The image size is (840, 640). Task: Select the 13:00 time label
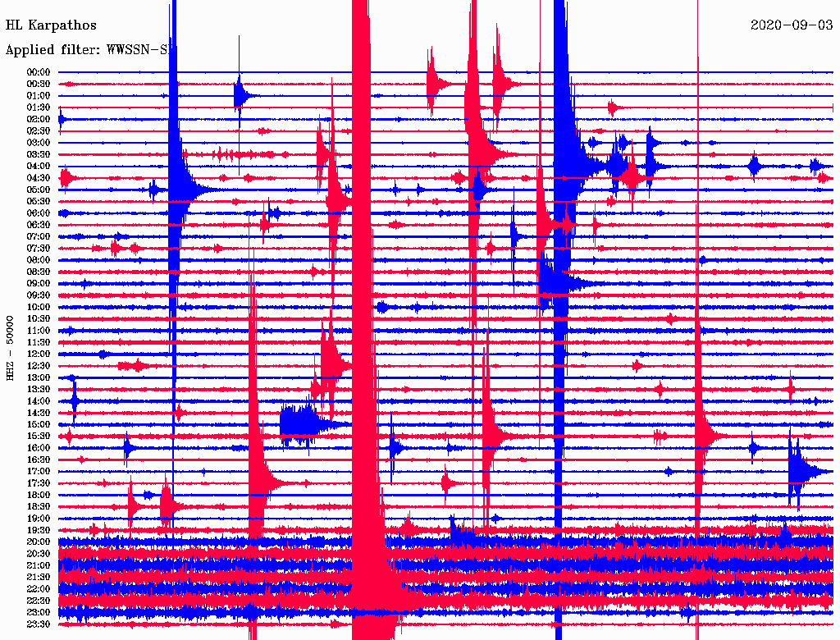coord(39,378)
